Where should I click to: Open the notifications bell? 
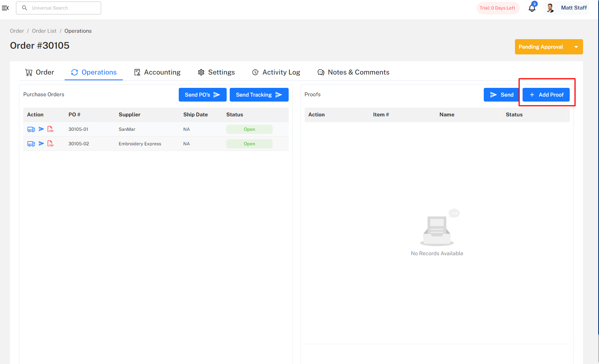[532, 8]
